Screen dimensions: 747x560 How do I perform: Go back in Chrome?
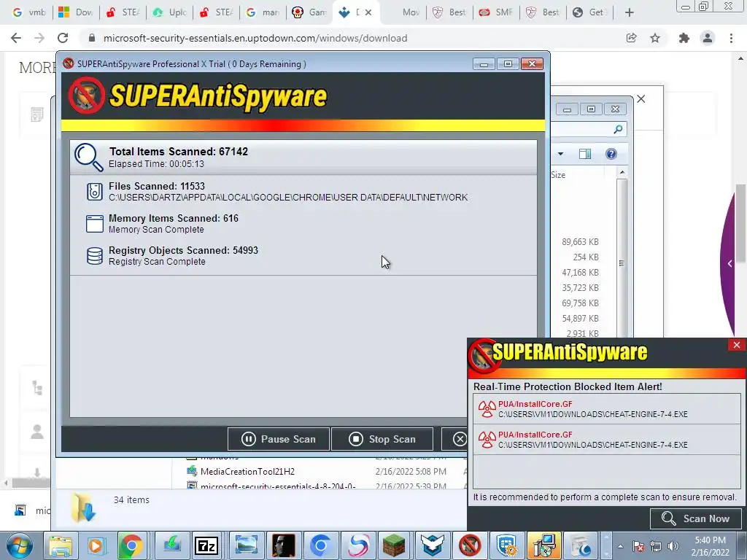click(16, 38)
